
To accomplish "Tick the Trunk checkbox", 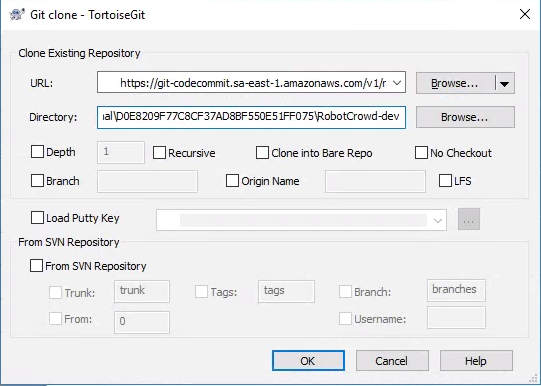I will coord(55,293).
